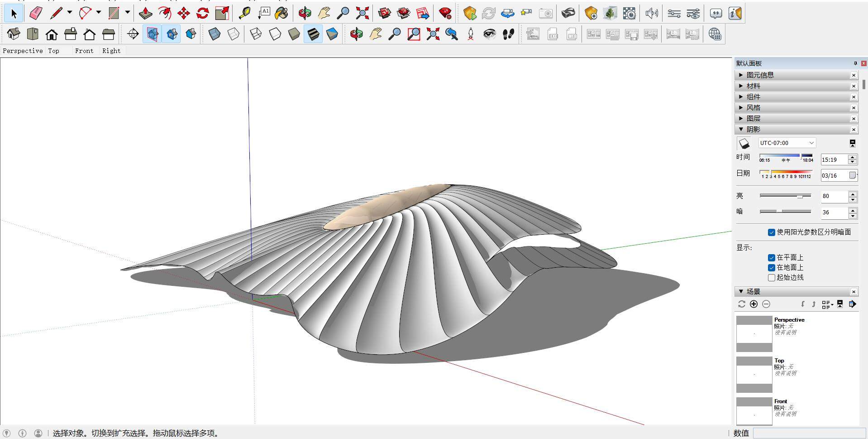Select the Eraser tool

35,14
